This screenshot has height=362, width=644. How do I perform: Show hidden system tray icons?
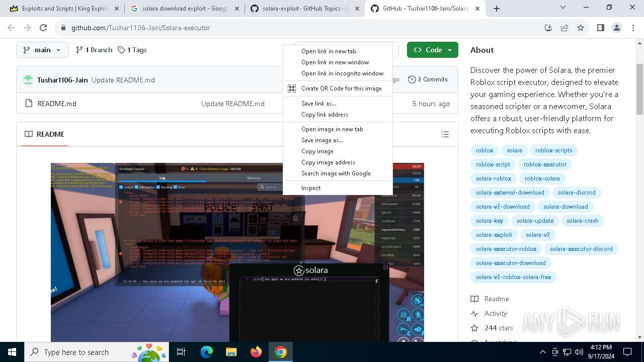pyautogui.click(x=542, y=352)
